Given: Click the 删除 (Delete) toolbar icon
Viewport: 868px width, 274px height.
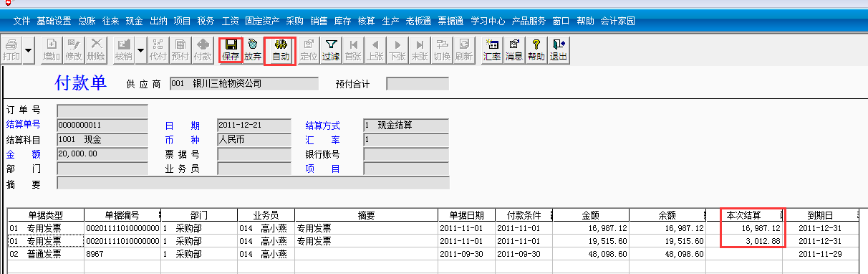Looking at the screenshot, I should click(95, 50).
